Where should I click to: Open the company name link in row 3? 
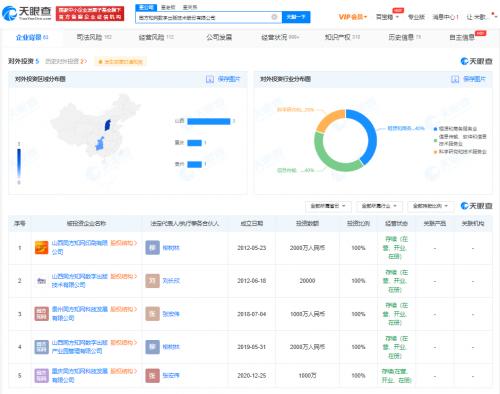click(x=80, y=314)
